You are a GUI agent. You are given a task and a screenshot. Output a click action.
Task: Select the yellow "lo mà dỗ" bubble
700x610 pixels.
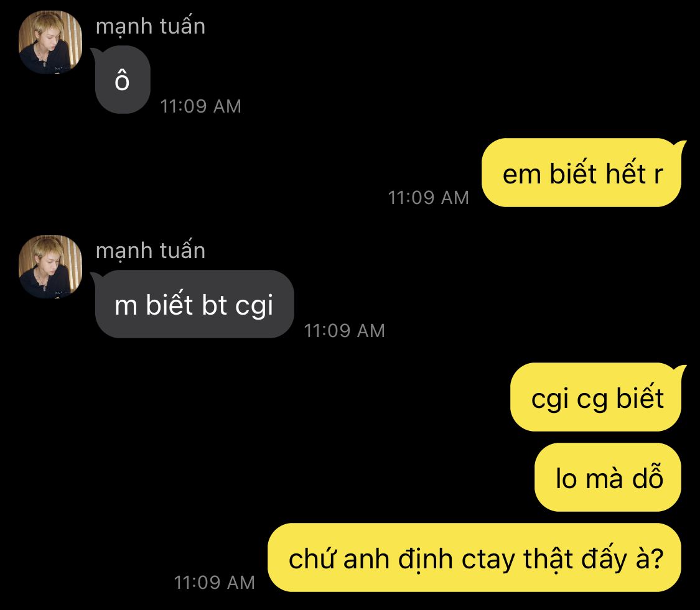pyautogui.click(x=608, y=478)
